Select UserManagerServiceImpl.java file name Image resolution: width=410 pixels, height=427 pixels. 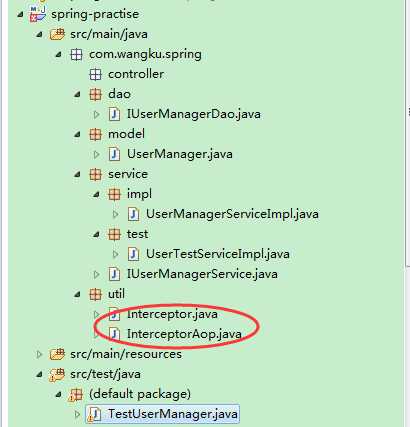tap(232, 214)
